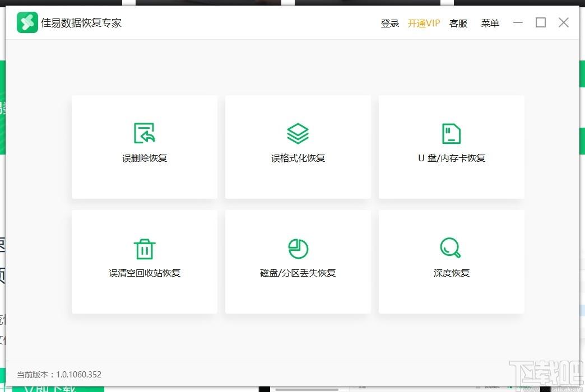Viewport: 585px width, 392px height.
Task: Click 登录 to sign in
Action: (x=389, y=24)
